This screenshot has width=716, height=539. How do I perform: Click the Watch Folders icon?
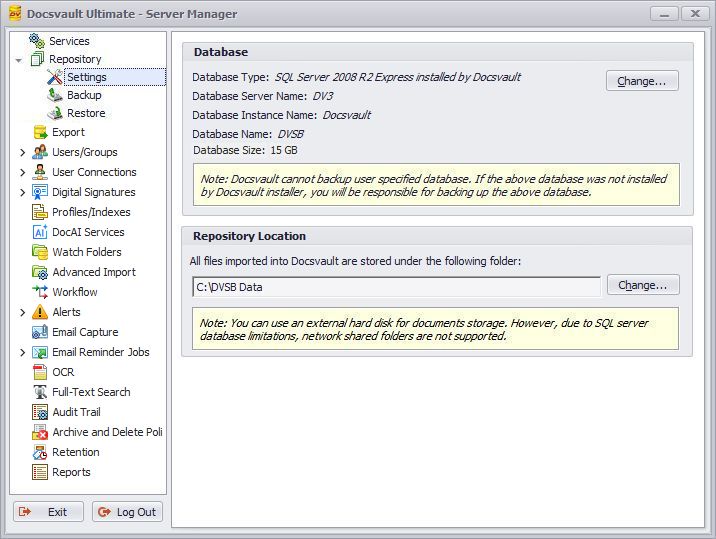(x=40, y=252)
